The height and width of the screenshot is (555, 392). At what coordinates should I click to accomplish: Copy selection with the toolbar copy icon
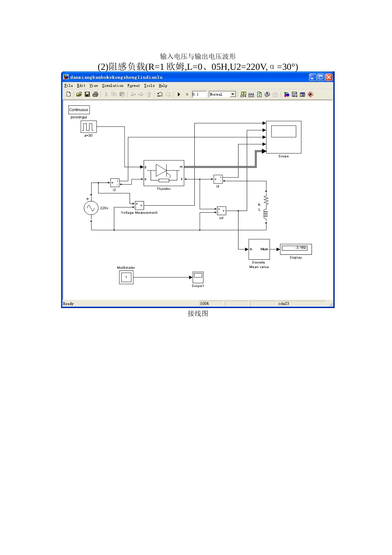tap(114, 95)
